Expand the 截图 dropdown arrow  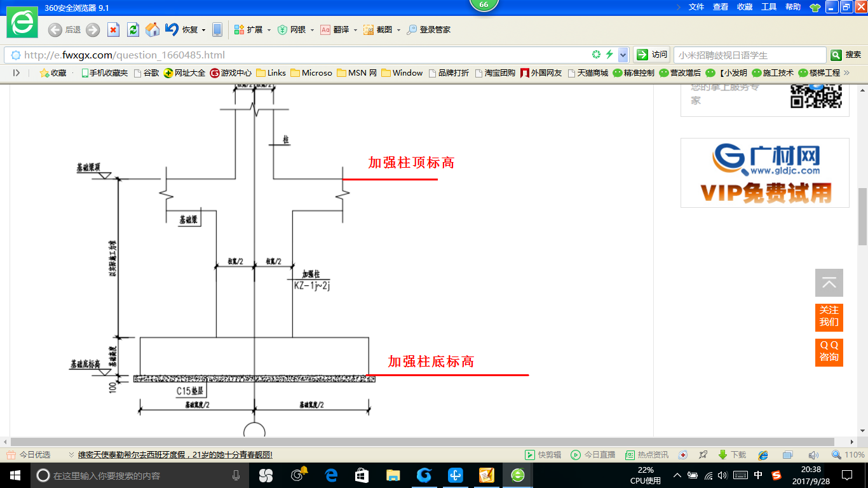coord(398,30)
